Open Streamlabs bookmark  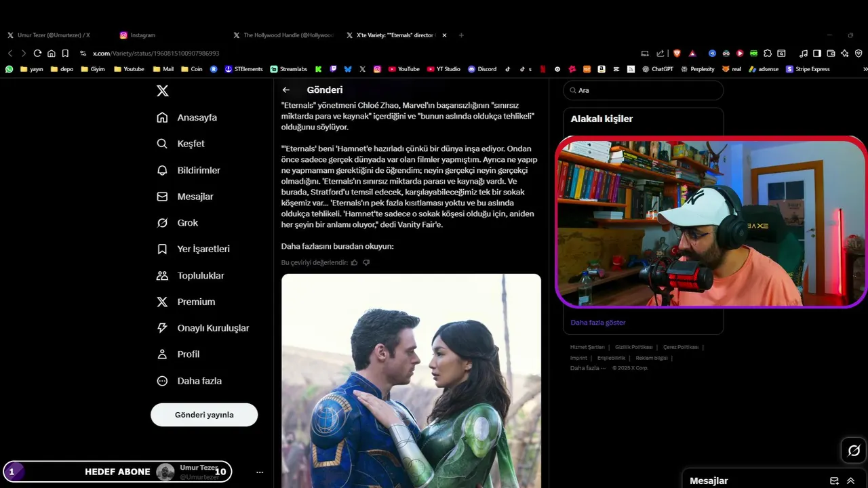(x=289, y=69)
